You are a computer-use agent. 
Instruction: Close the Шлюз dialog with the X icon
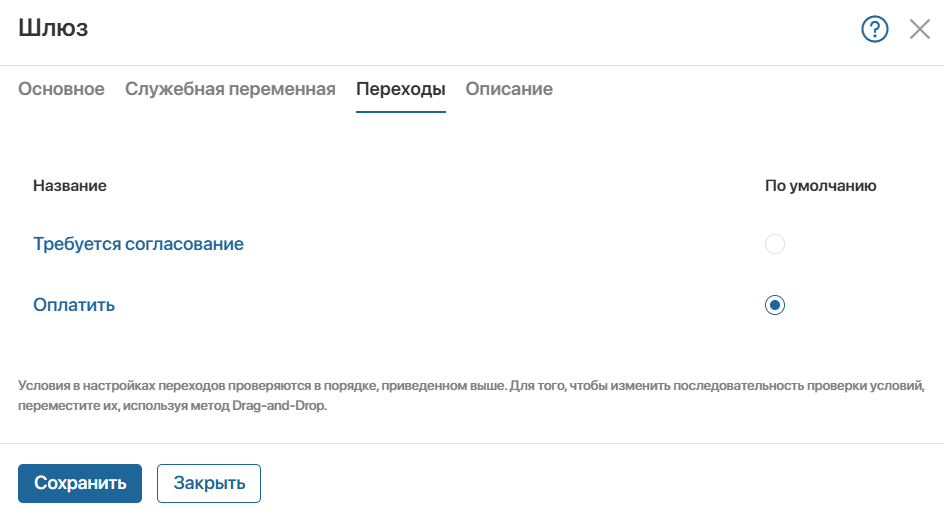click(919, 29)
